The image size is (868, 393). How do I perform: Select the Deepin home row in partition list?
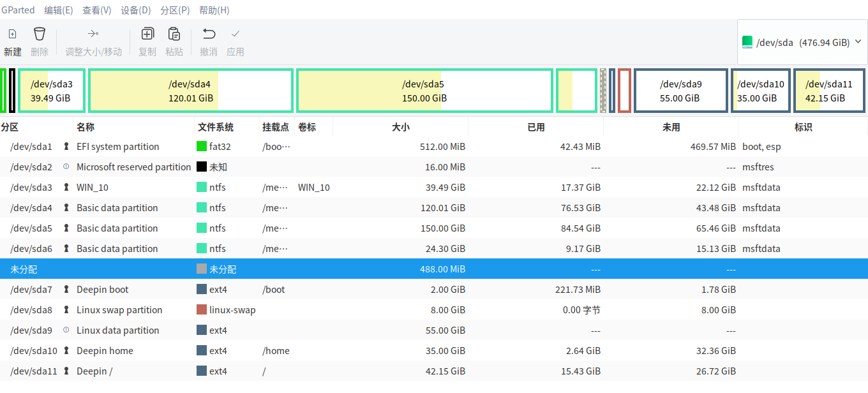click(255, 350)
